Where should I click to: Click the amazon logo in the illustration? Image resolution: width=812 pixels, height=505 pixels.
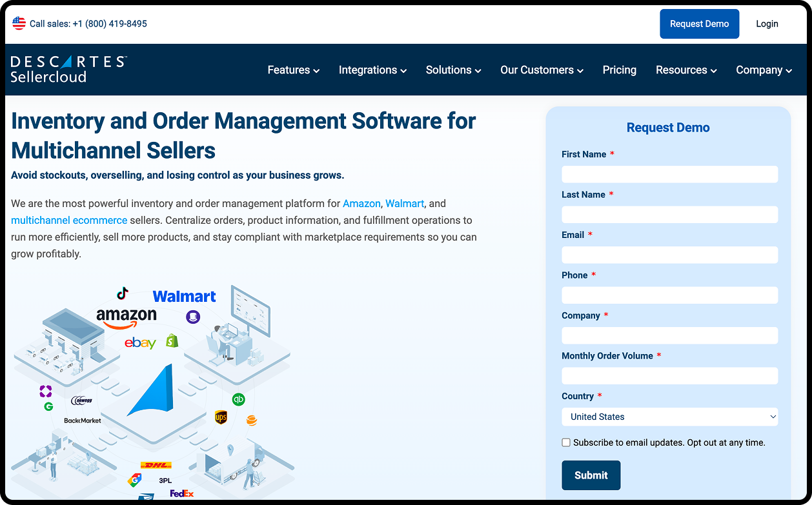click(127, 317)
